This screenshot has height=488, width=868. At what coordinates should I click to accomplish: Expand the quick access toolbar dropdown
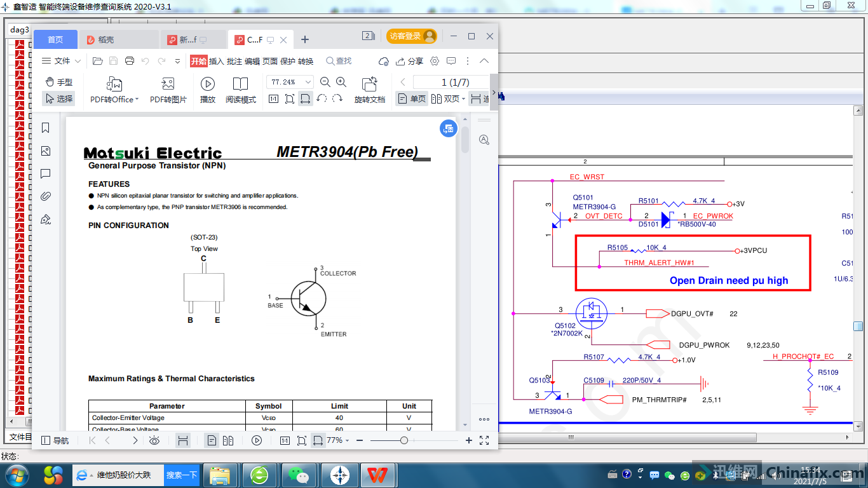pos(178,61)
